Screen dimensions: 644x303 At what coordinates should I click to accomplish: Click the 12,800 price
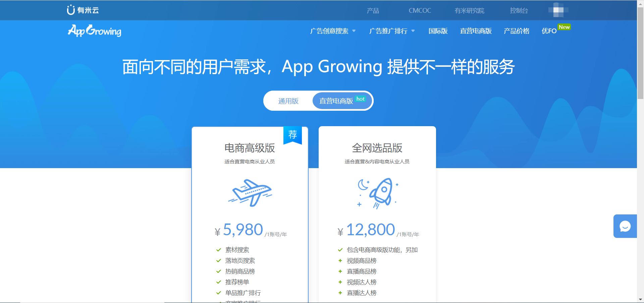point(370,230)
